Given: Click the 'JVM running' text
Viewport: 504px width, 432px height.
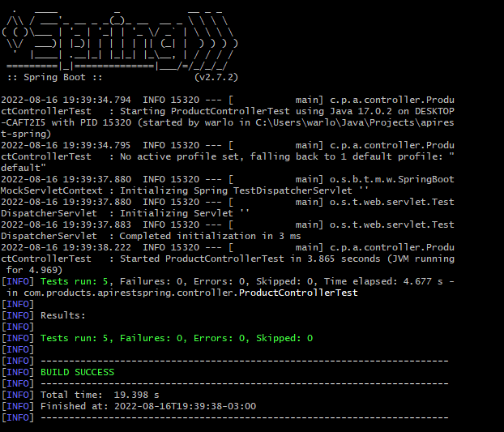Looking at the screenshot, I should click(x=423, y=259).
